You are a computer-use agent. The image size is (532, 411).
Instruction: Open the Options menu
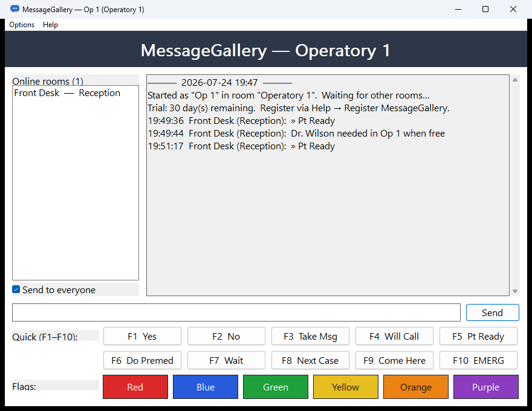(22, 25)
